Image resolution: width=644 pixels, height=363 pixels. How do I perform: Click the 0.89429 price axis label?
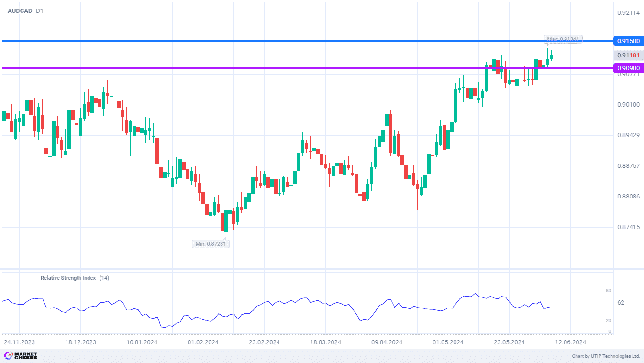point(628,135)
